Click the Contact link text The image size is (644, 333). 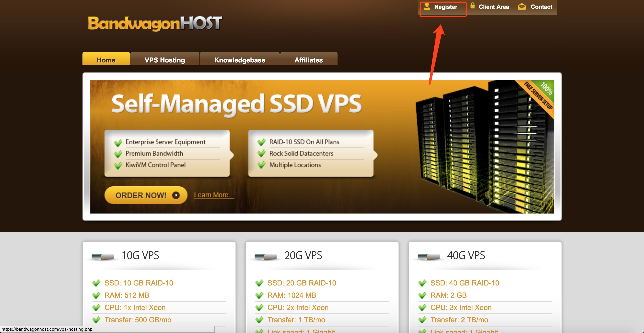click(541, 7)
